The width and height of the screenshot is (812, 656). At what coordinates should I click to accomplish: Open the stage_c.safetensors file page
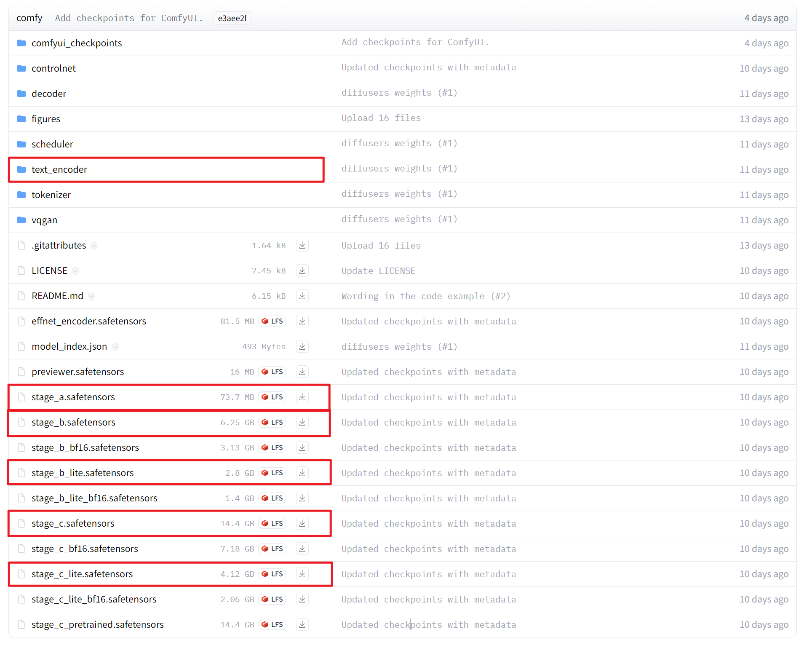pos(73,523)
